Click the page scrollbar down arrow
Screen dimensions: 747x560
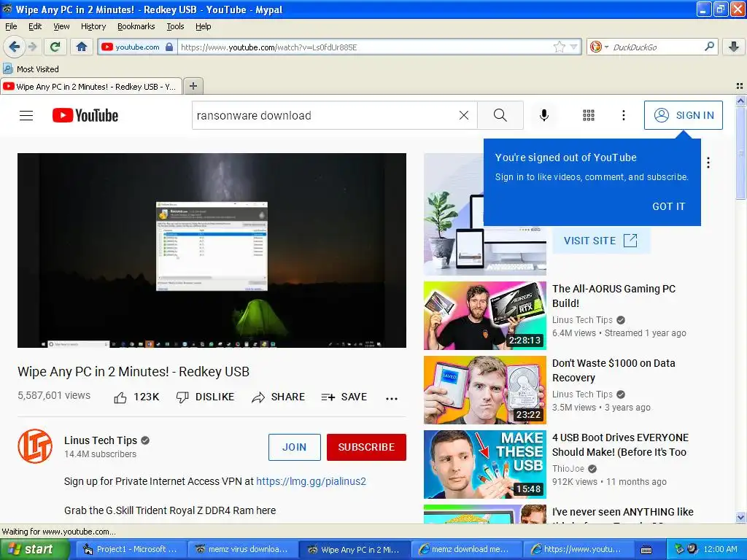pyautogui.click(x=740, y=517)
